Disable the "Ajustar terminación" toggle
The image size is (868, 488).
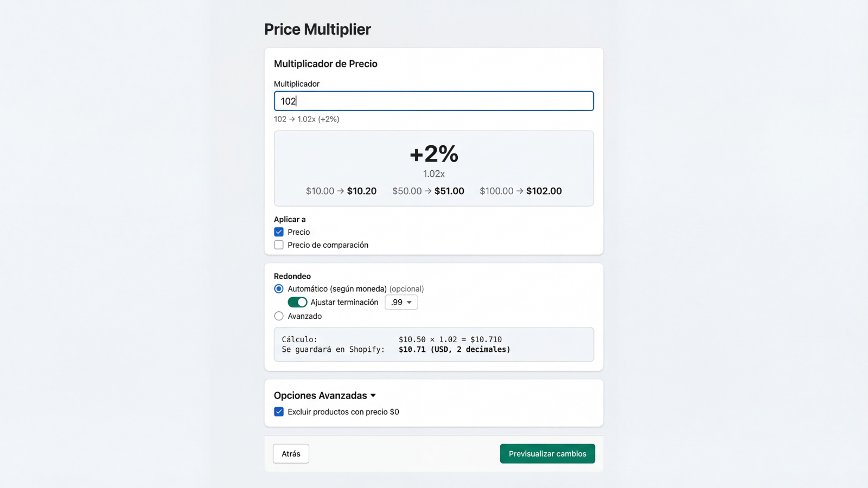pyautogui.click(x=297, y=302)
